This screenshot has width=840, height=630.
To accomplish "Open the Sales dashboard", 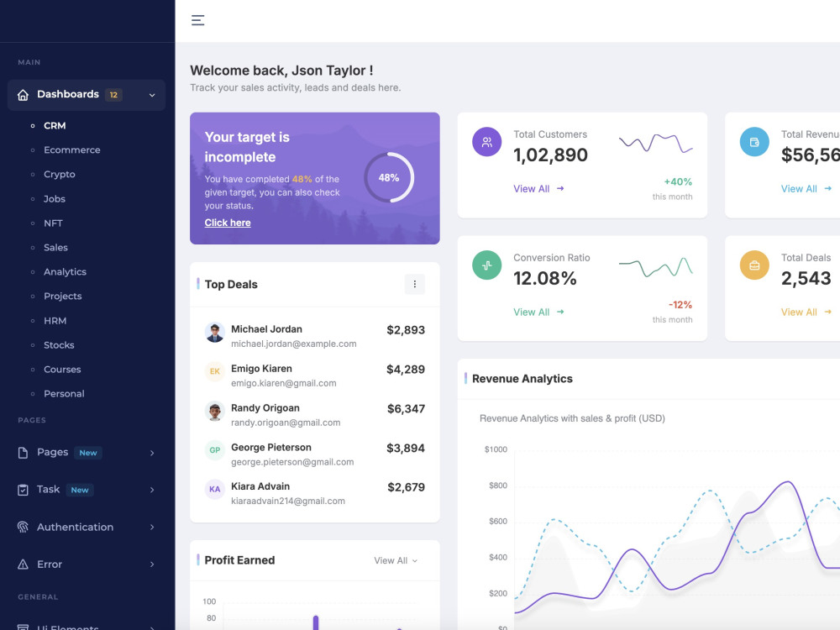I will [55, 248].
